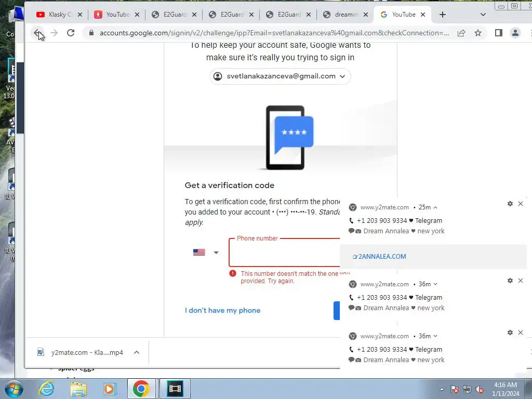Viewport: 532px width, 399px height.
Task: Open settings of the bottom 36m notification
Action: click(510, 332)
